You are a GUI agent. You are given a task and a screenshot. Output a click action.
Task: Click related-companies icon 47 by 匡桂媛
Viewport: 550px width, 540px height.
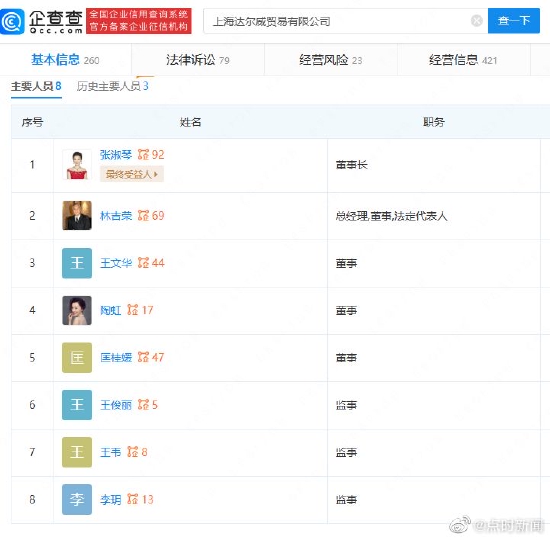(x=151, y=357)
